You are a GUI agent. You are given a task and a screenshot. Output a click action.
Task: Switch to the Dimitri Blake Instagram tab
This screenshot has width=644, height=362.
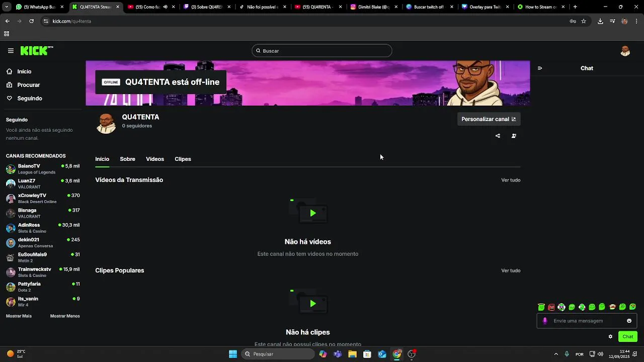pos(373,7)
